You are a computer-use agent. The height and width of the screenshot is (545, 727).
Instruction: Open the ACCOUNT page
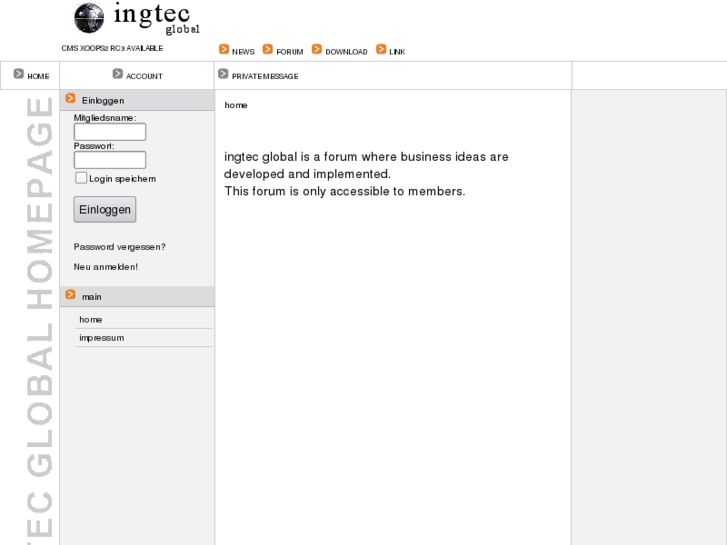[x=144, y=77]
